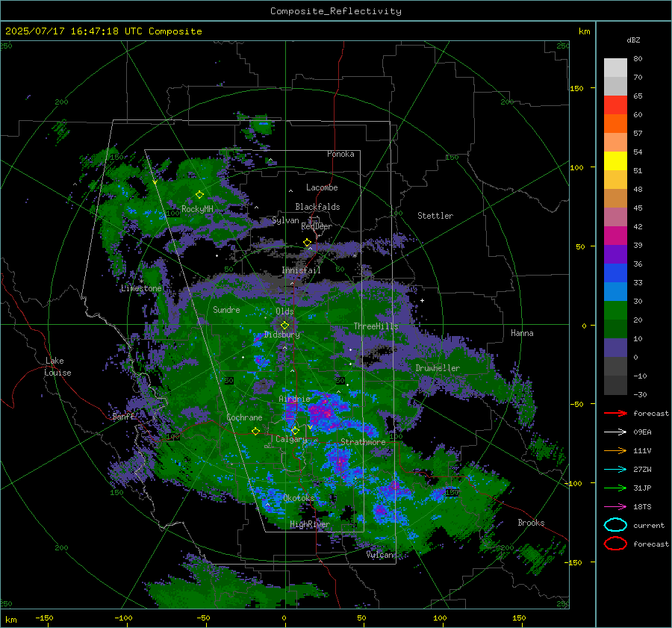Click the red 'forecast' ellipse legend icon

click(615, 544)
